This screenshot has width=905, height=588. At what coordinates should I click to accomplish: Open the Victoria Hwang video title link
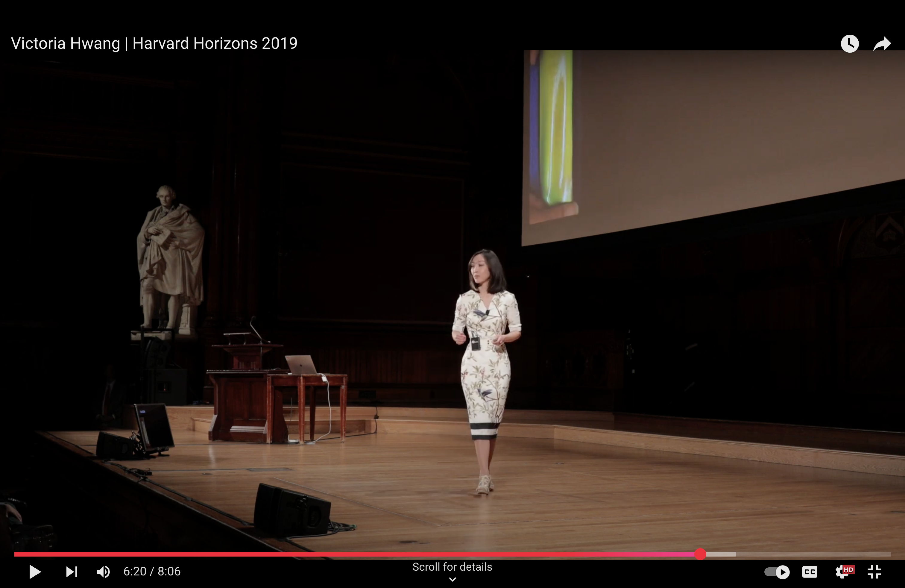(x=154, y=43)
